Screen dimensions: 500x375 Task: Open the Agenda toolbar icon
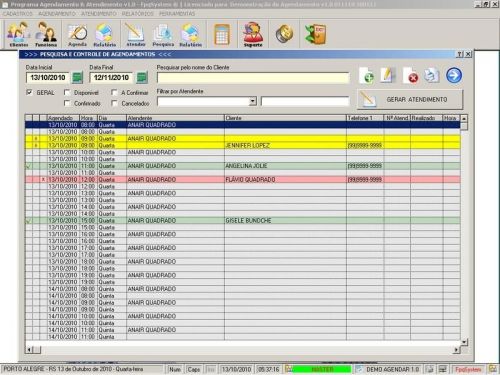click(x=77, y=34)
